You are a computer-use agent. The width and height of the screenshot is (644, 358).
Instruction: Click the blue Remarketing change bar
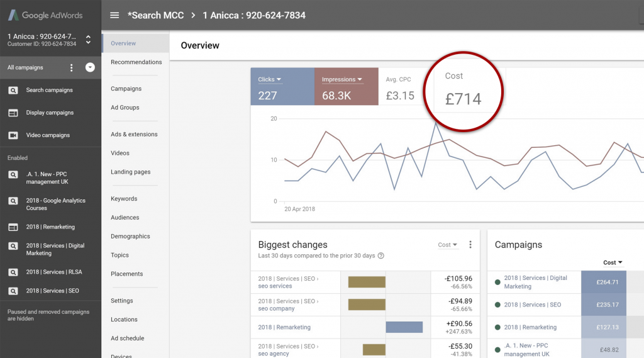(404, 327)
